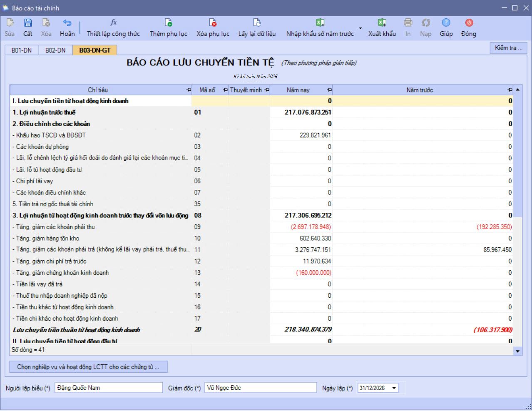The width and height of the screenshot is (532, 411).
Task: Click Đóng close toolbar icon
Action: (469, 23)
